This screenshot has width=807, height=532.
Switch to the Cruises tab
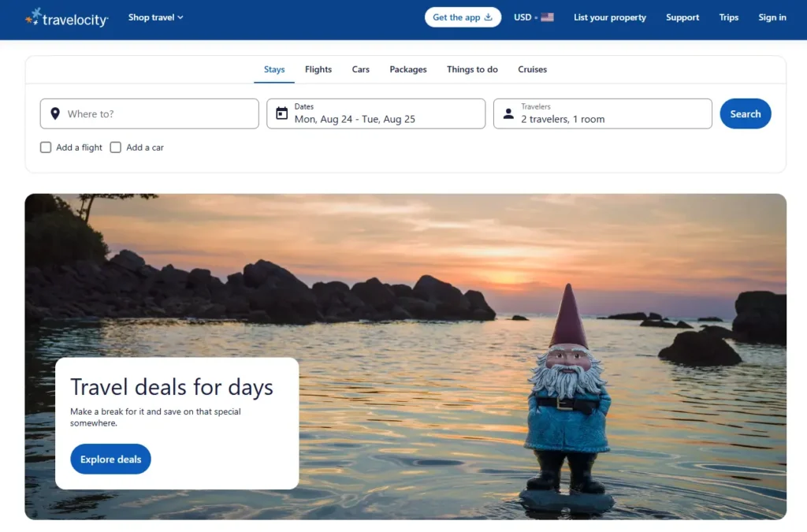click(532, 69)
